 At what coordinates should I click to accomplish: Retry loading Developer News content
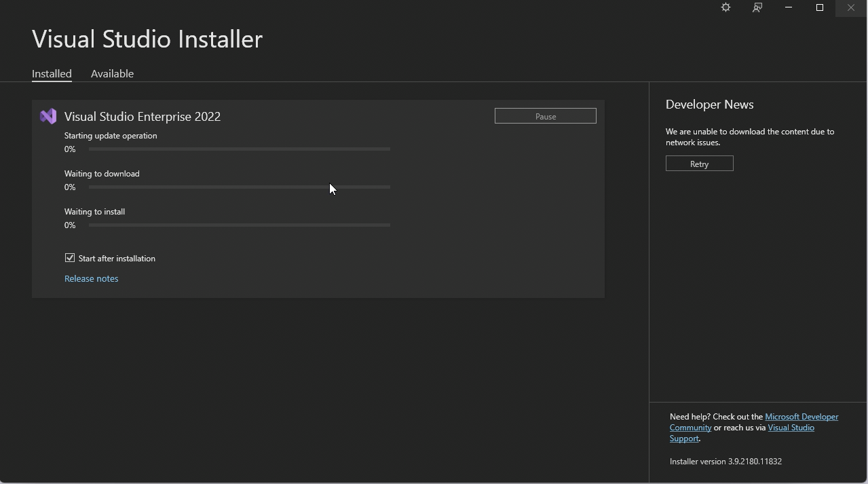(699, 164)
